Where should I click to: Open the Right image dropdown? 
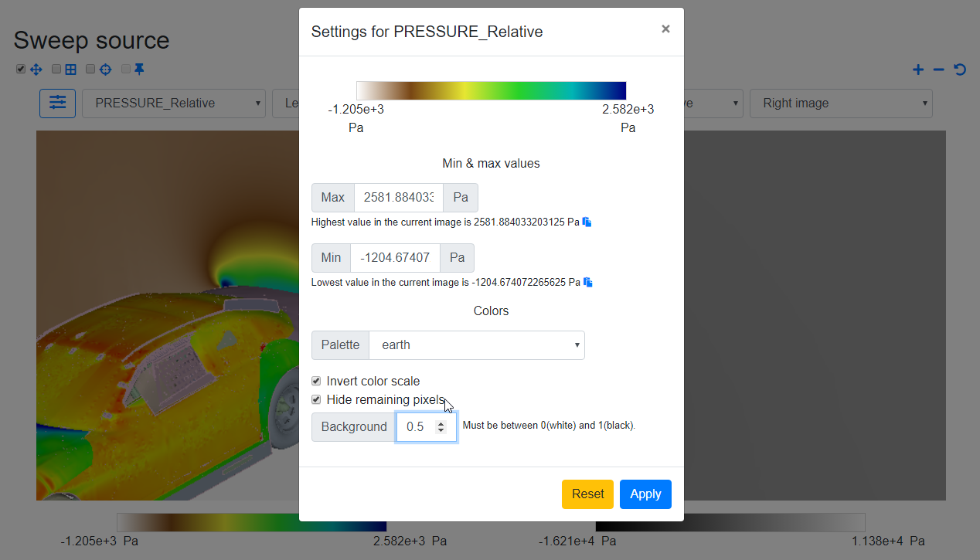(841, 104)
